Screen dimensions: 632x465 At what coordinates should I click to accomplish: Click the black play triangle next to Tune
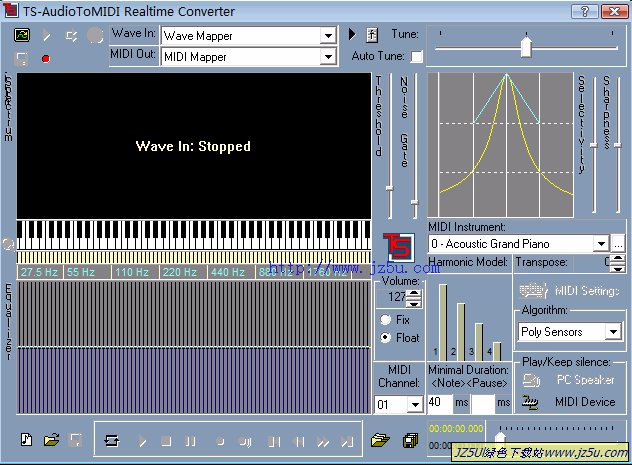pos(352,34)
